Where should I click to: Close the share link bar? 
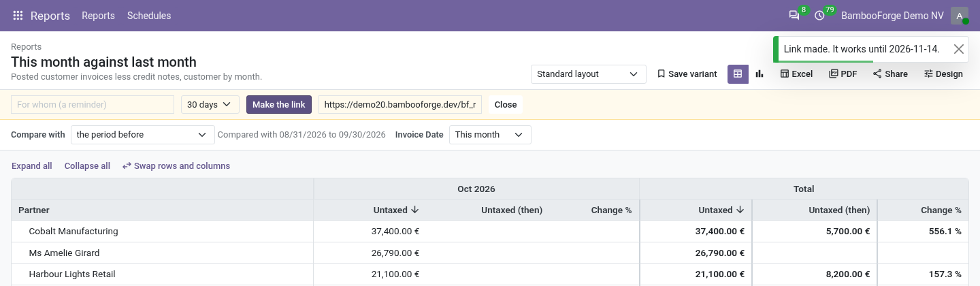pyautogui.click(x=506, y=105)
